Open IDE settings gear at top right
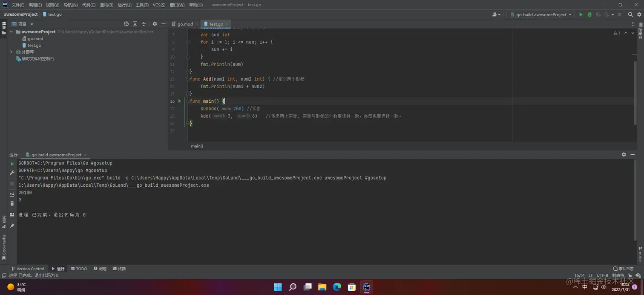This screenshot has width=644, height=295. tap(639, 14)
